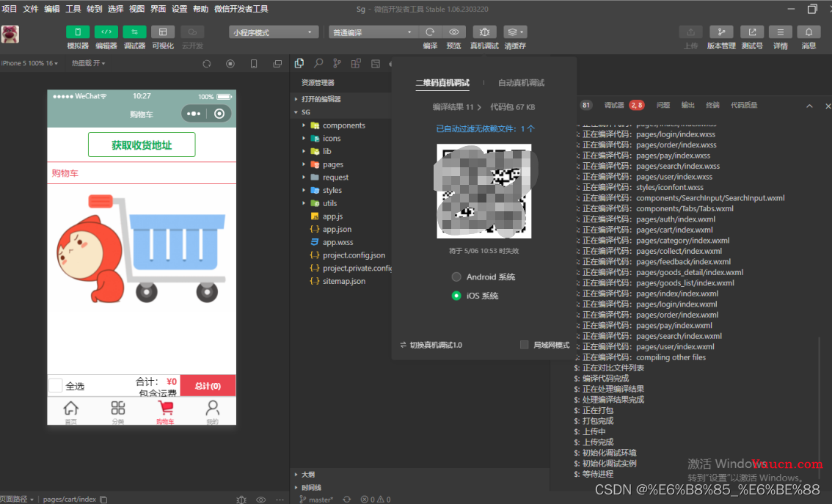Open the extensions icon in editor sidebar
This screenshot has height=504, width=832.
click(356, 64)
